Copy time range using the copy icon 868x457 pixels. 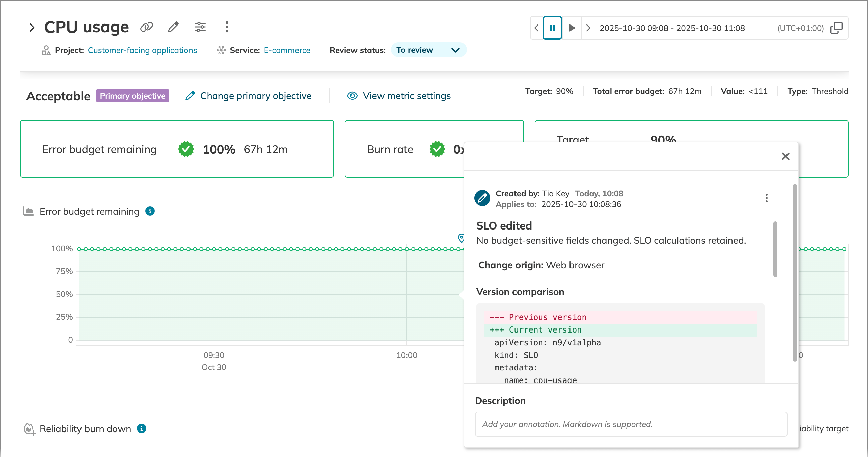pos(836,28)
